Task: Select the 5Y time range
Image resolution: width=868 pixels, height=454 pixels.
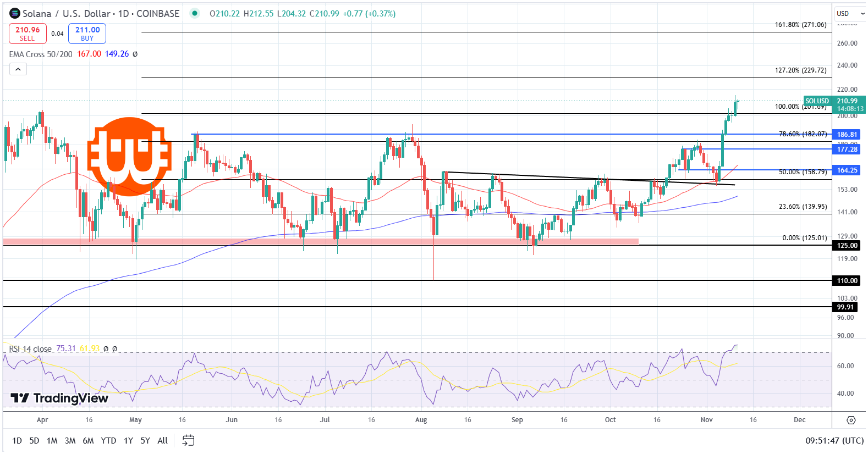Action: coord(145,440)
